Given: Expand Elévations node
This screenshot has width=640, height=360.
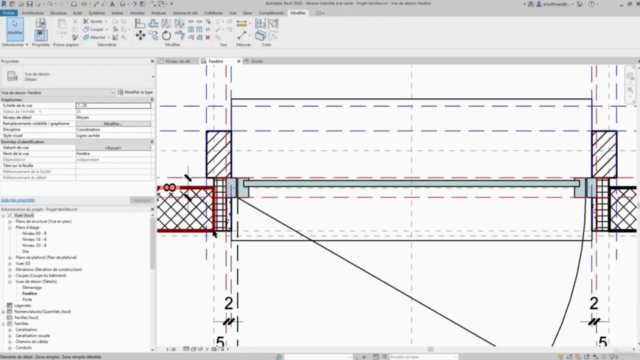Looking at the screenshot, I should (x=10, y=270).
